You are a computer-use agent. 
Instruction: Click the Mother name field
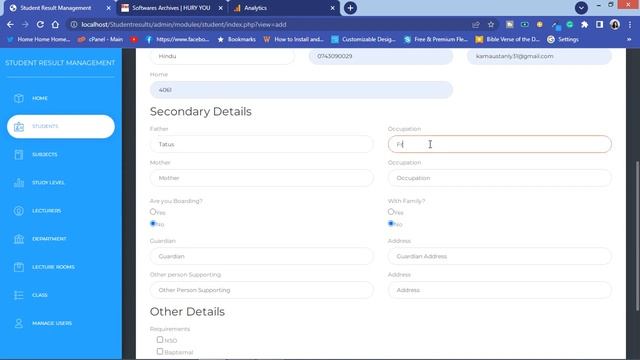(262, 178)
